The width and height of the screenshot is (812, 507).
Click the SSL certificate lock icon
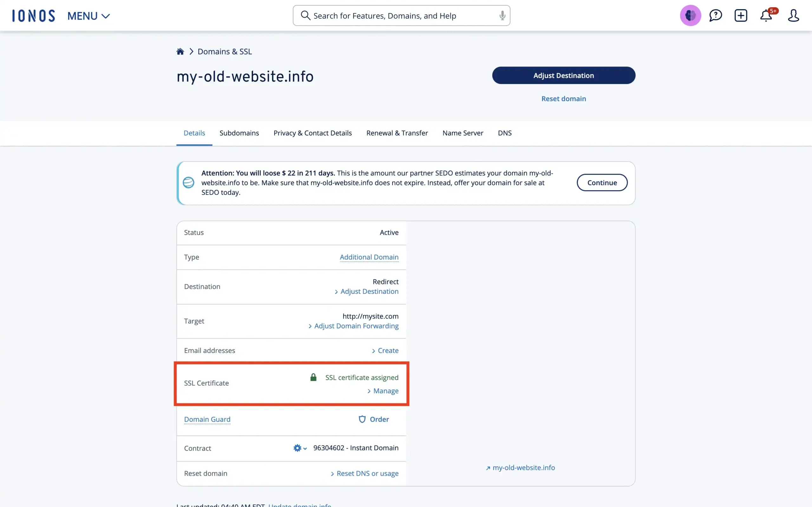(x=313, y=376)
